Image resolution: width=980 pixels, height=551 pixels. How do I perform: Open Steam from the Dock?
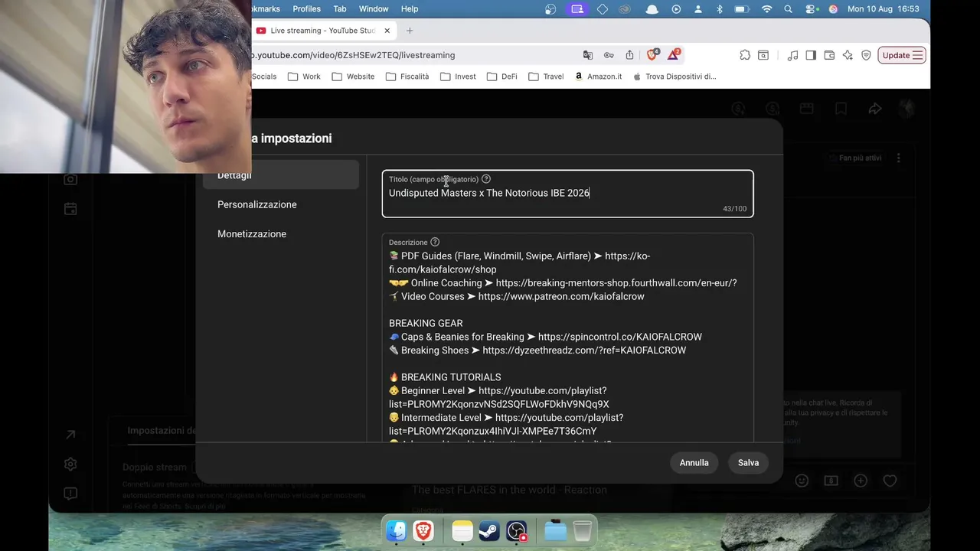click(489, 530)
